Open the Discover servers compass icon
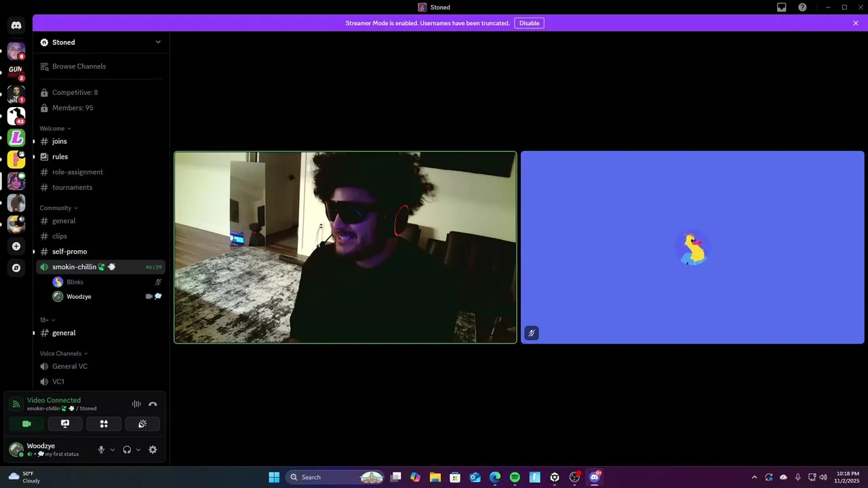The width and height of the screenshot is (868, 488). pyautogui.click(x=16, y=268)
